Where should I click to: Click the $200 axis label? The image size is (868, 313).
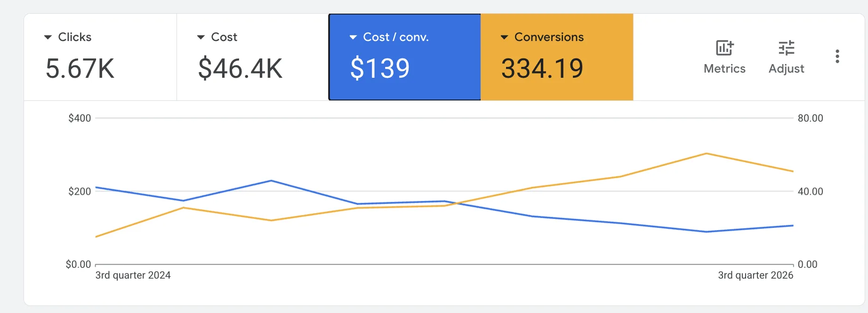[x=80, y=191]
